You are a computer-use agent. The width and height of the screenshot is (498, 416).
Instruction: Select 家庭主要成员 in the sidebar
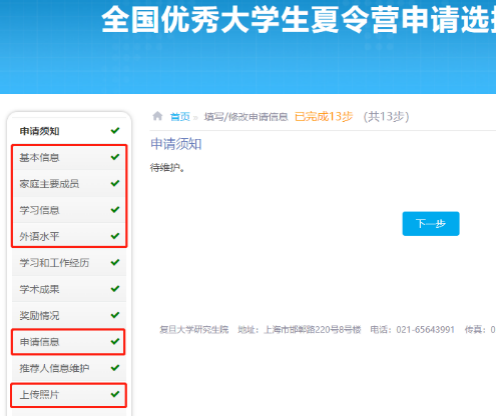point(69,184)
